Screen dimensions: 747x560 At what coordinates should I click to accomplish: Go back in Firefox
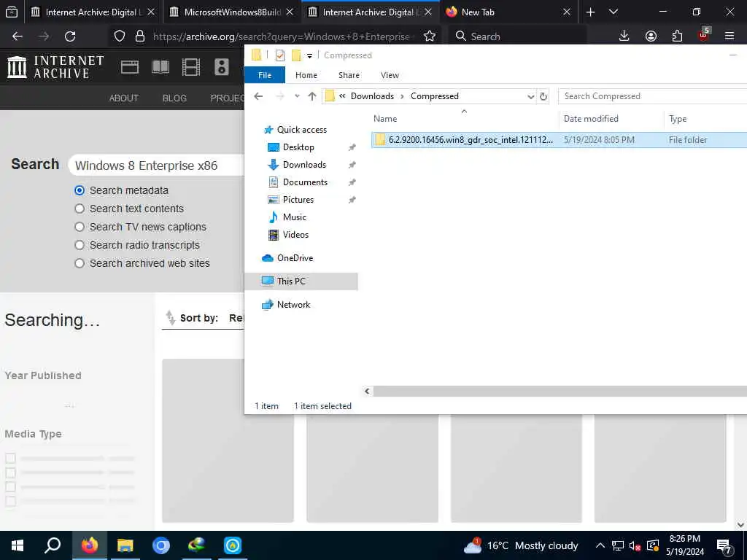(x=18, y=36)
